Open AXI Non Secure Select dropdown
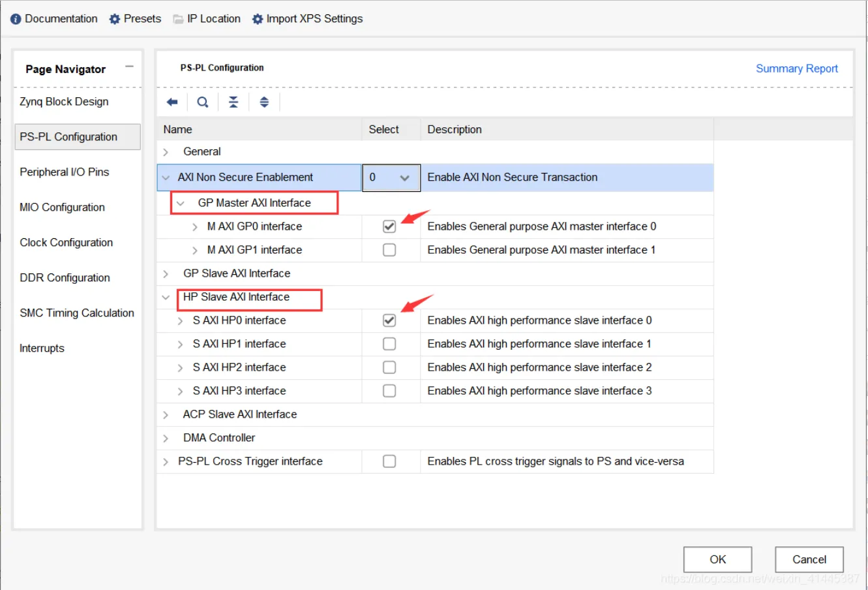This screenshot has width=868, height=590. tap(391, 178)
